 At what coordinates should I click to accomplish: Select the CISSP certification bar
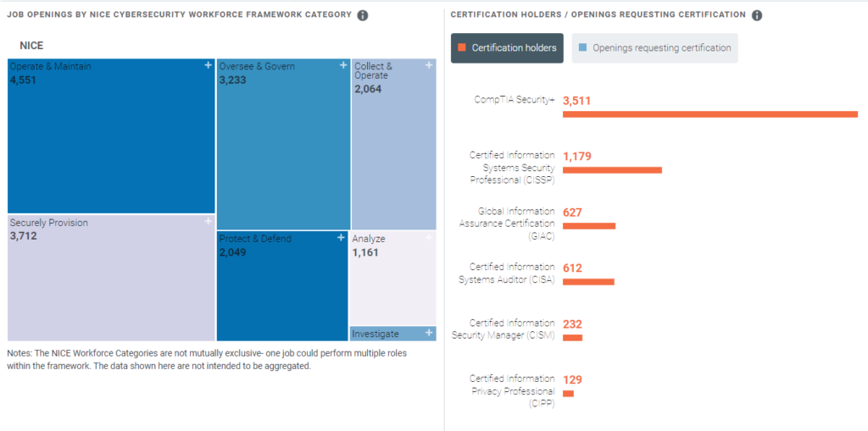[x=612, y=170]
